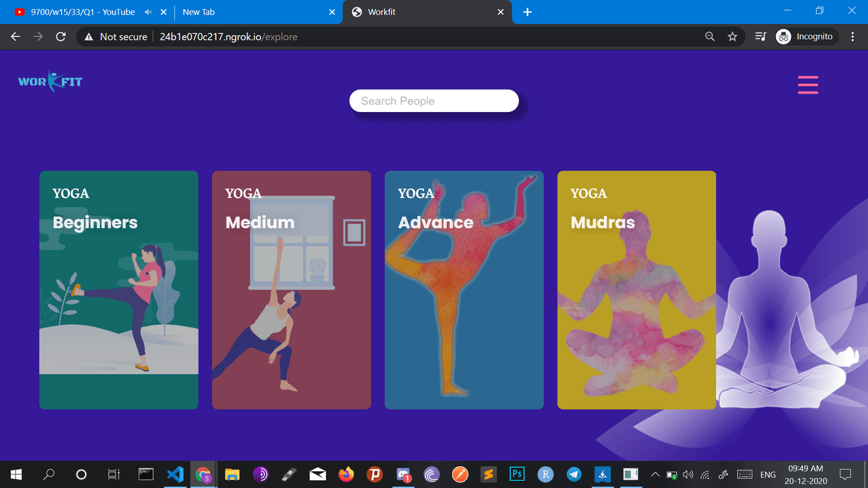Bookmark this page with the star
The width and height of the screenshot is (868, 488).
732,37
